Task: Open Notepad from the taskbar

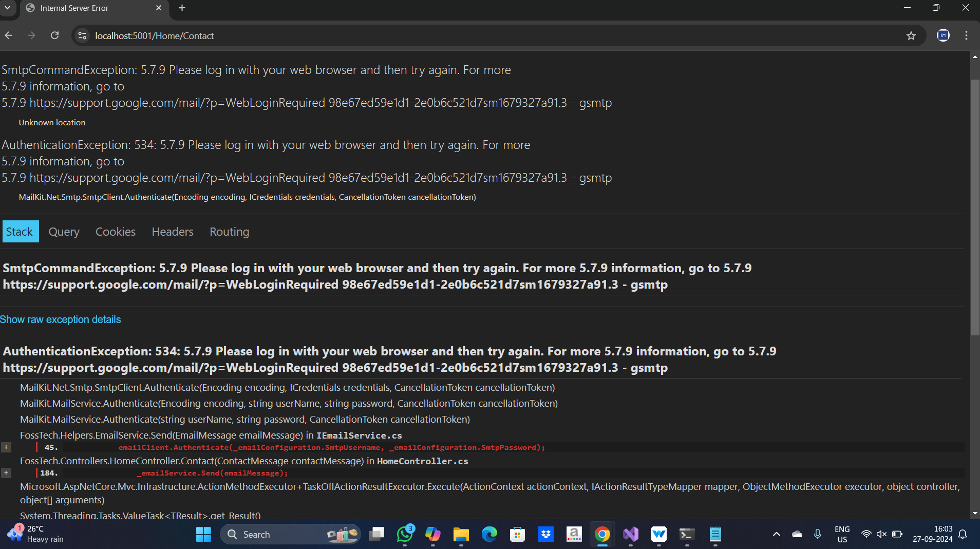Action: point(715,535)
